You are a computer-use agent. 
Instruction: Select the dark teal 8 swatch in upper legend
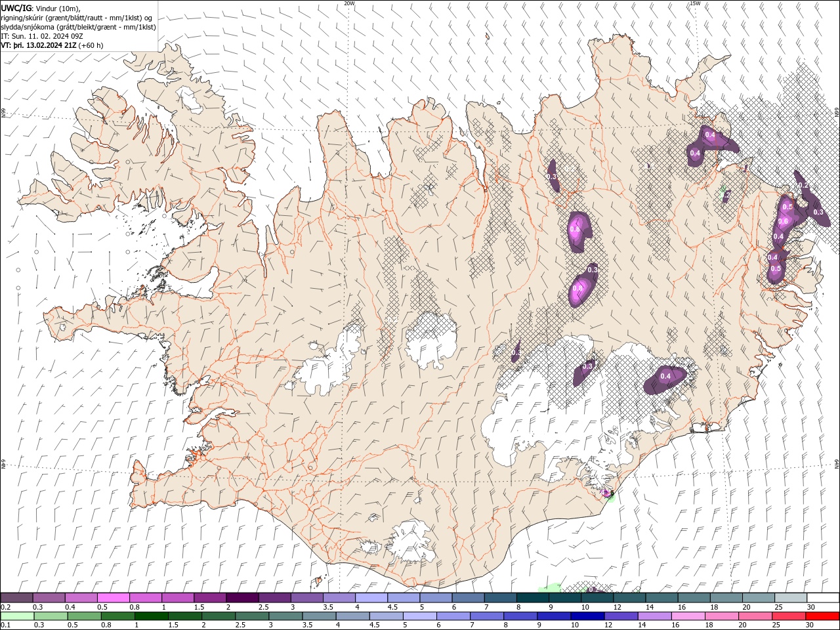click(533, 598)
